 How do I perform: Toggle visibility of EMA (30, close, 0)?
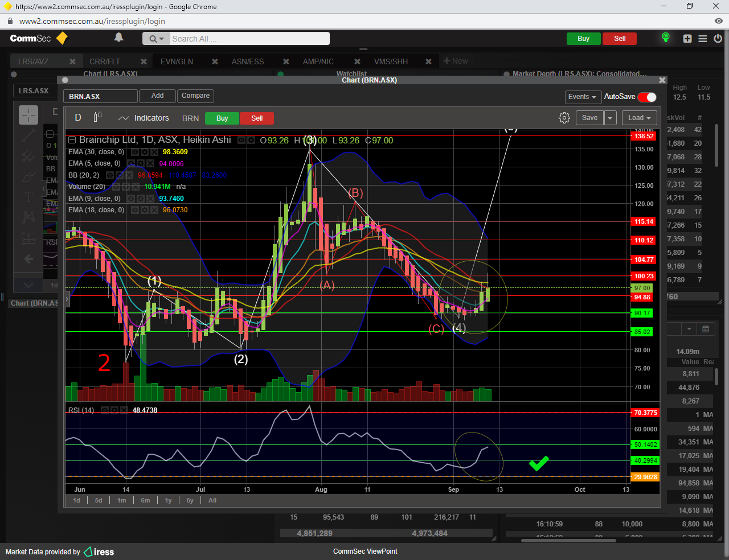coord(135,152)
